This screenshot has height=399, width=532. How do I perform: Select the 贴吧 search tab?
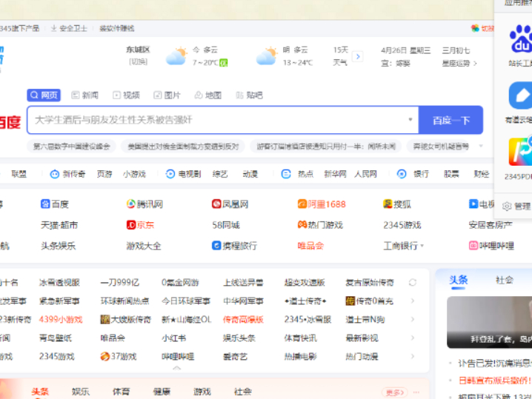click(x=250, y=95)
